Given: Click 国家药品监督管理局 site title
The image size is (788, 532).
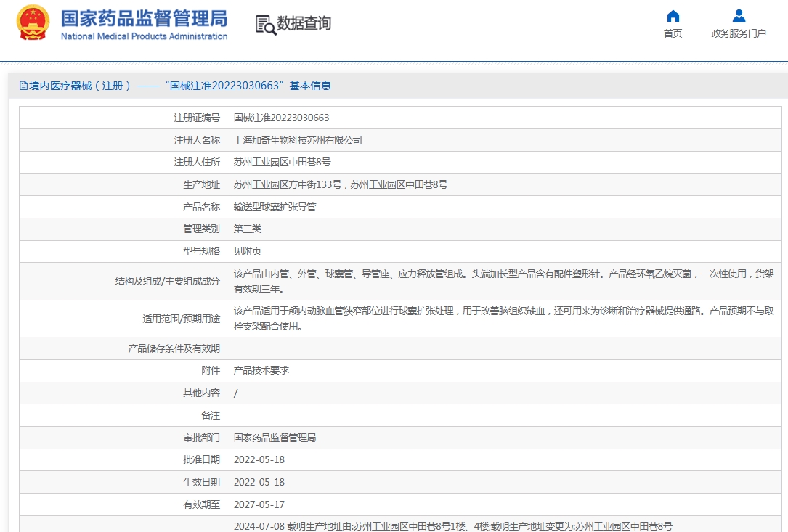Looking at the screenshot, I should (x=145, y=19).
